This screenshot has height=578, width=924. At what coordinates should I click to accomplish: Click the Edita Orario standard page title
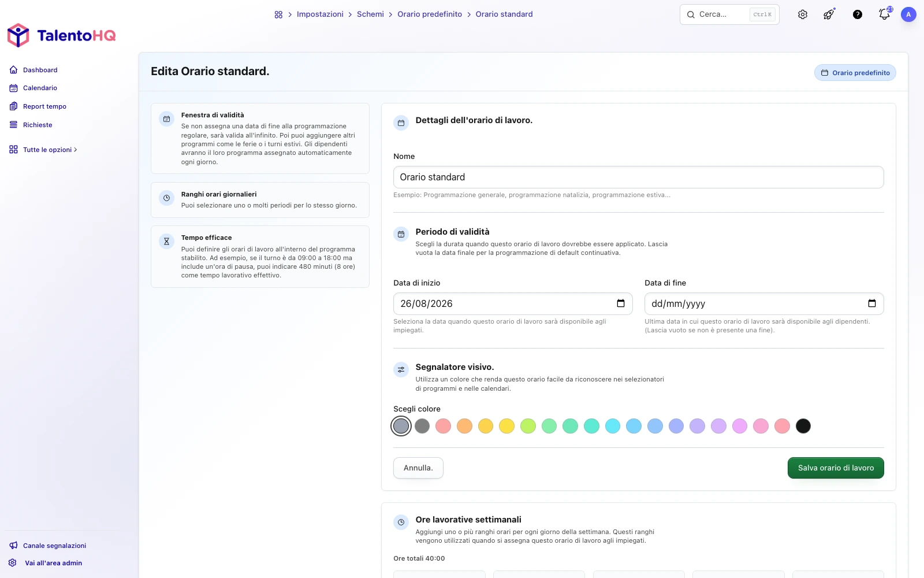(210, 71)
